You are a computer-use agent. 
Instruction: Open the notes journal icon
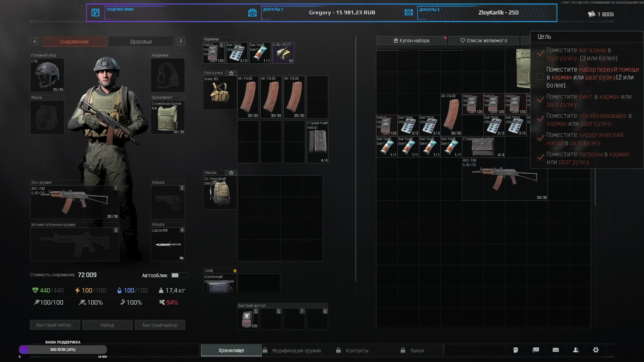[x=515, y=350]
